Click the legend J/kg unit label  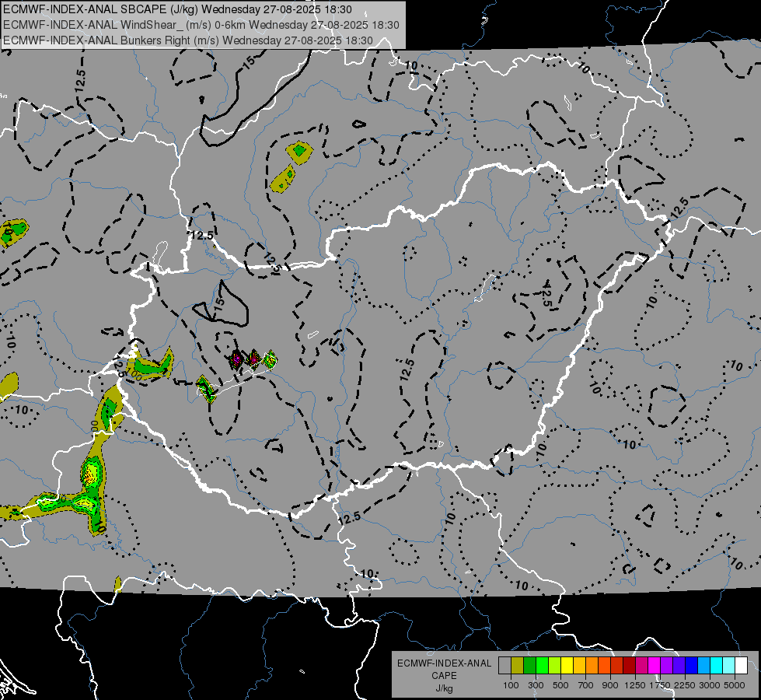[444, 688]
